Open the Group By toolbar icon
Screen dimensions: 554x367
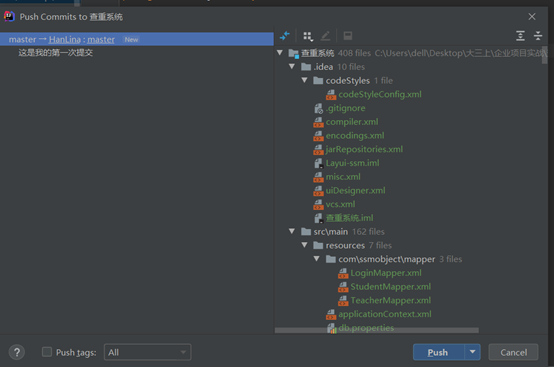308,36
